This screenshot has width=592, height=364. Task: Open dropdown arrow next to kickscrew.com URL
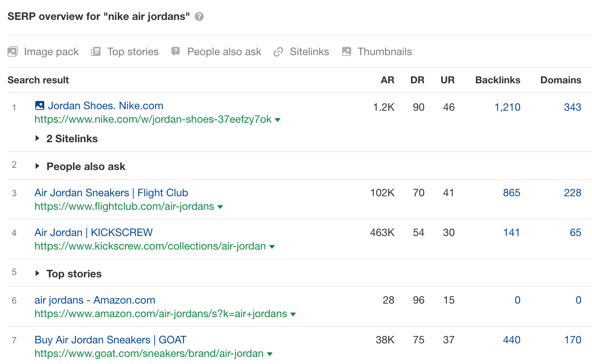(272, 247)
